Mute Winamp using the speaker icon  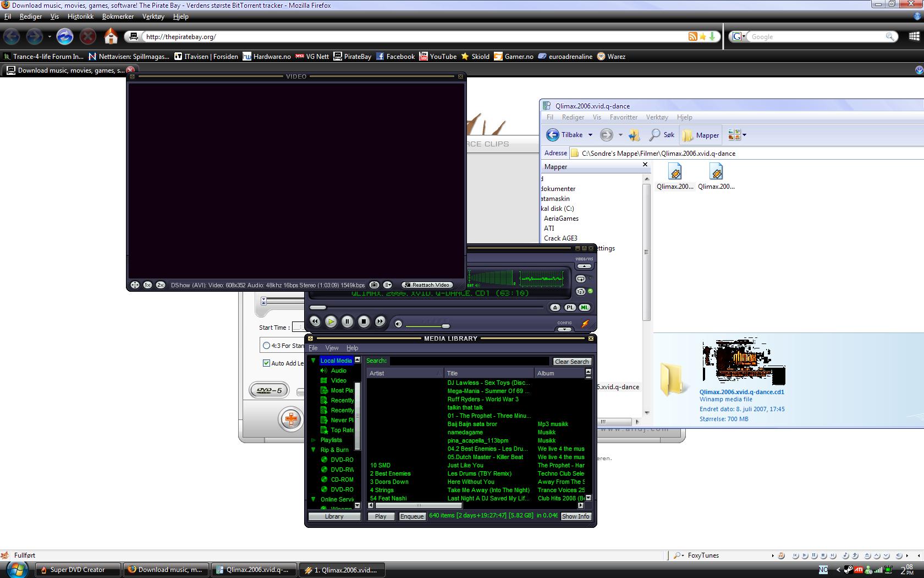coord(399,324)
